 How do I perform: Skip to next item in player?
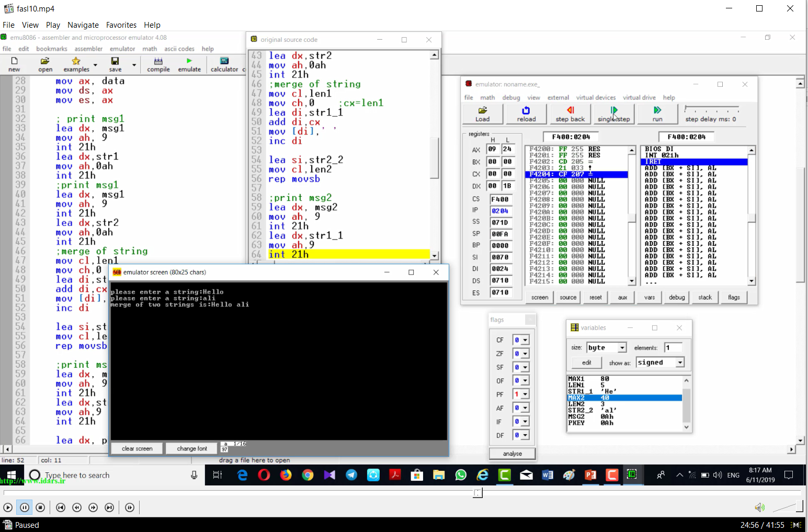109,507
